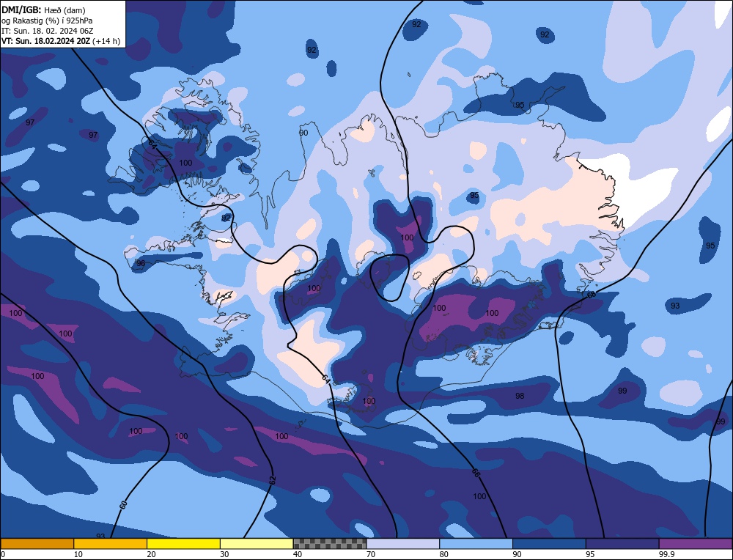733x560 pixels.
Task: Click the line 'og Rakastig (%) í 925hPa'
Action: (x=47, y=21)
